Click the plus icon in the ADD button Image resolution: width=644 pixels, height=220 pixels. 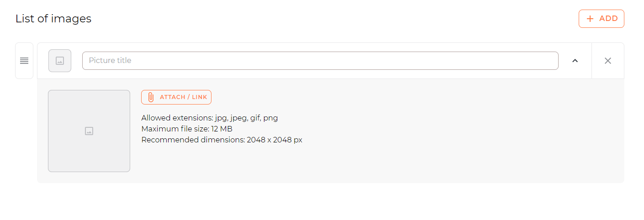click(590, 19)
